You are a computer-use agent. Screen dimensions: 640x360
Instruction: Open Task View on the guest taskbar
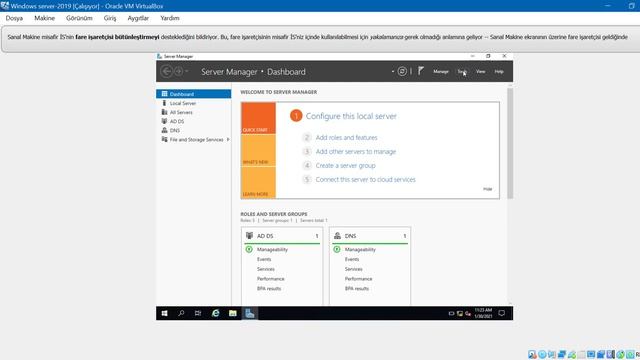pos(198,313)
